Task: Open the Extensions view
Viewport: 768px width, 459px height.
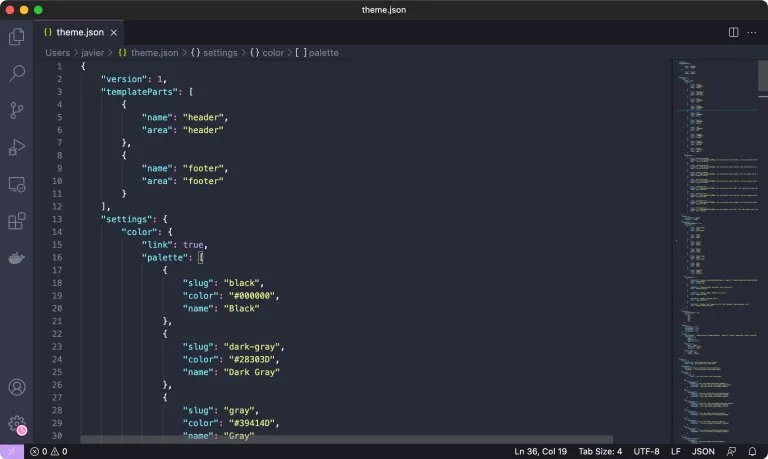Action: 17,221
